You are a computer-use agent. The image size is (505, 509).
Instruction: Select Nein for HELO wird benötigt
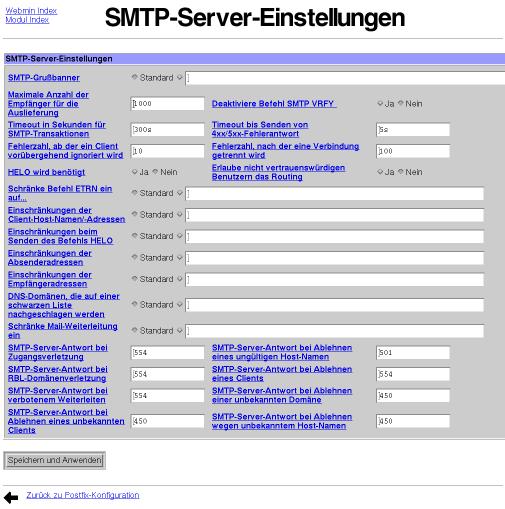coord(155,172)
